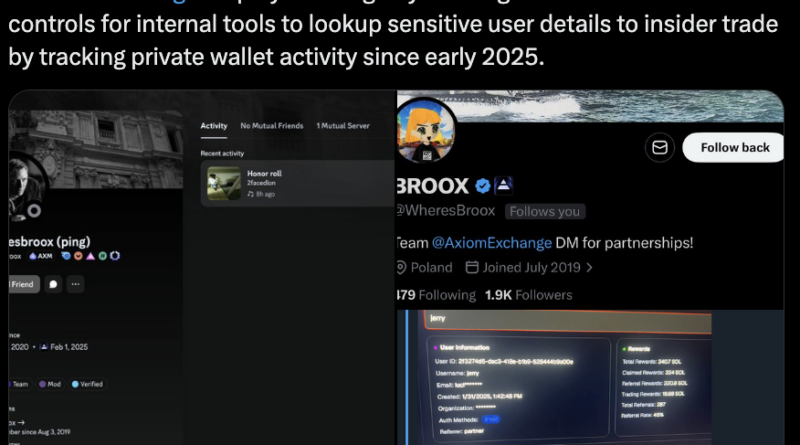Click the Friend button
This screenshot has width=800, height=445.
24,284
